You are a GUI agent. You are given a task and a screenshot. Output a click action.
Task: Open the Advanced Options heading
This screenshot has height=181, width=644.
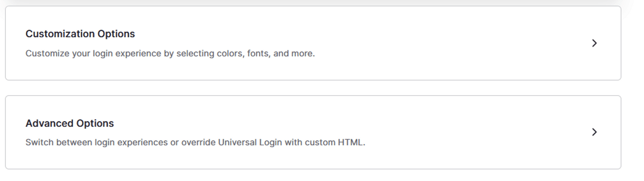(70, 123)
